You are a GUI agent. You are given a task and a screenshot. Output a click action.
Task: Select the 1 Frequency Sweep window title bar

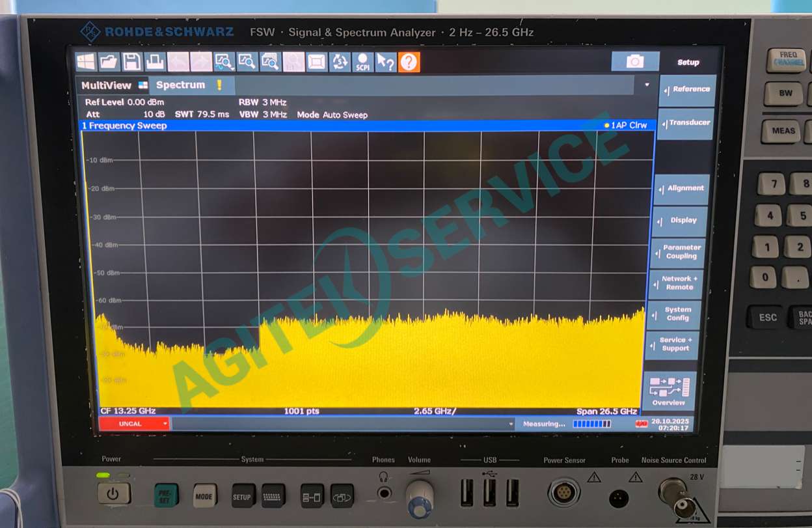click(x=366, y=126)
